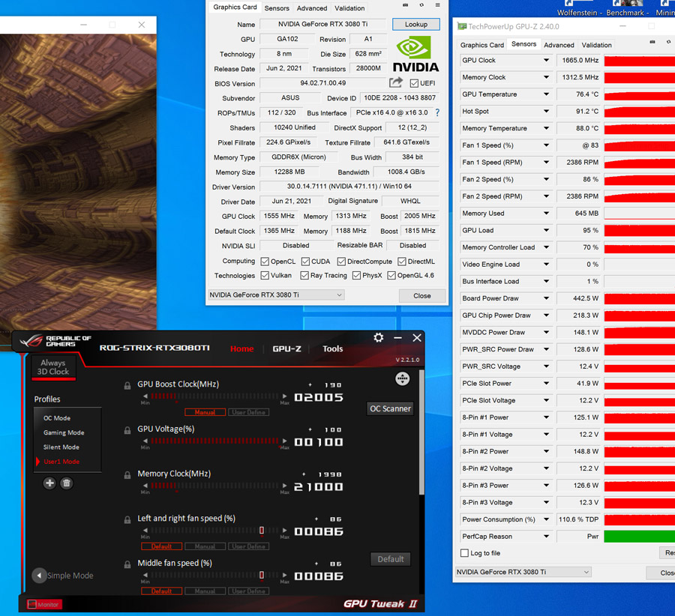This screenshot has height=616, width=675.
Task: Select the Gaming Mode profile
Action: coord(64,432)
